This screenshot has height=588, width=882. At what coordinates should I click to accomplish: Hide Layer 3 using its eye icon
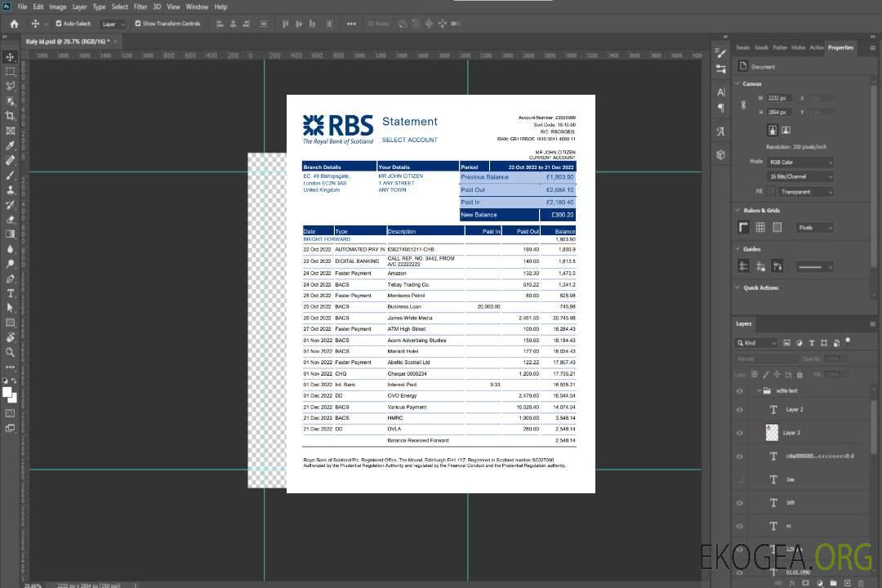pyautogui.click(x=740, y=433)
